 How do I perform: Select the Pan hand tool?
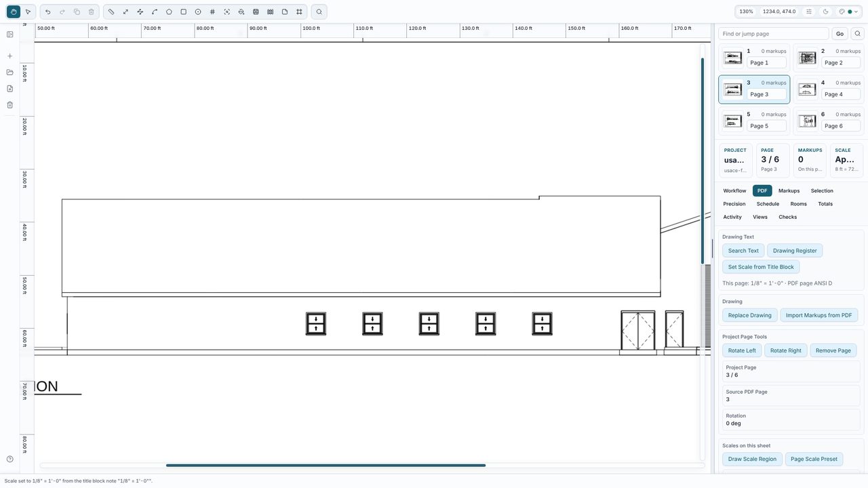14,12
